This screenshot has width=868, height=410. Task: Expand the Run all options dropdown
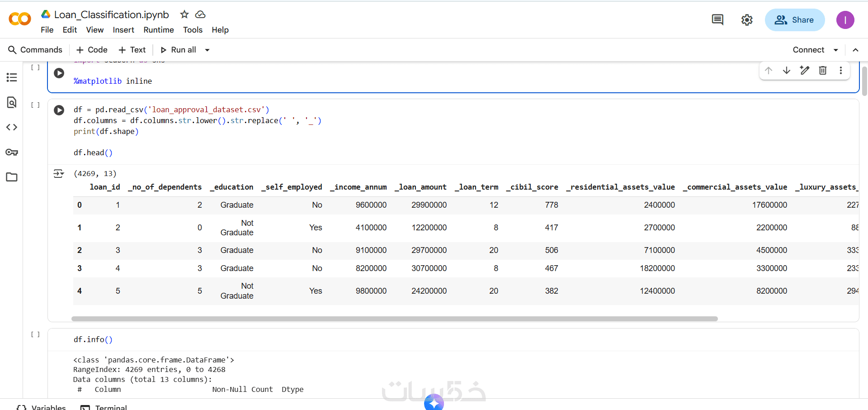(208, 50)
